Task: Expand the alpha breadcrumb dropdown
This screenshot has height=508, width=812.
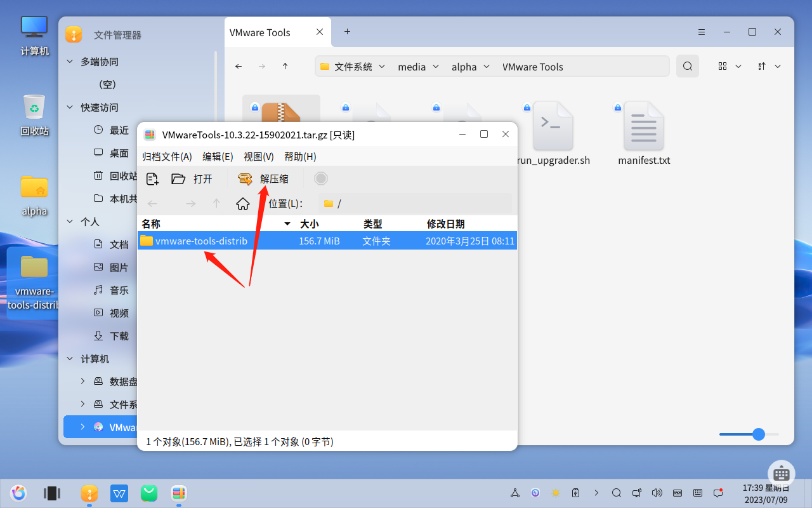Action: pos(487,67)
